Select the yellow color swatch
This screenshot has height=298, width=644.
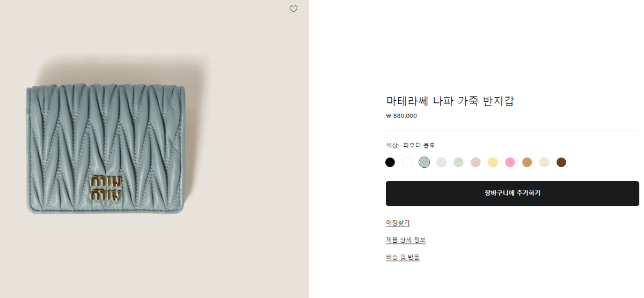493,162
